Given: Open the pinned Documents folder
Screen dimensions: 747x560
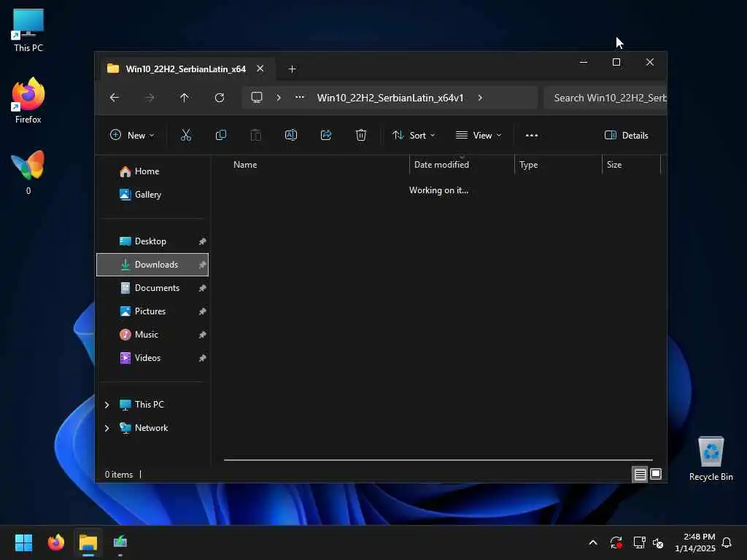Looking at the screenshot, I should coord(152,288).
